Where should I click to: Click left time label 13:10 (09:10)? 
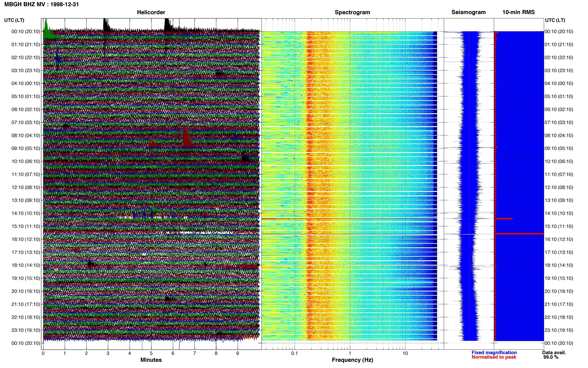26,200
